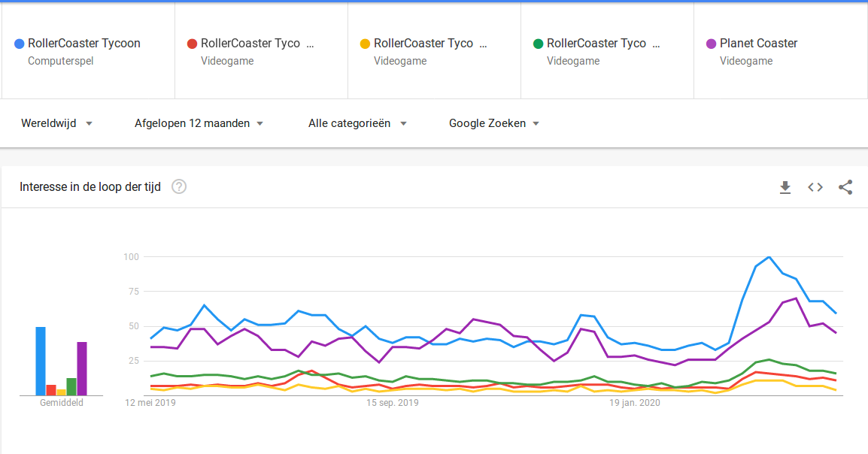Click the green dot in the fourth term card

tap(538, 44)
